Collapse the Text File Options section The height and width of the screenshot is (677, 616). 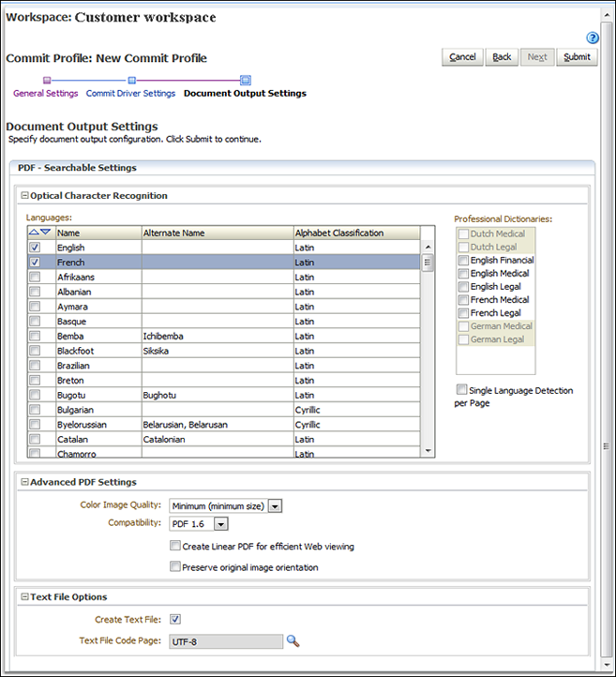coord(25,596)
